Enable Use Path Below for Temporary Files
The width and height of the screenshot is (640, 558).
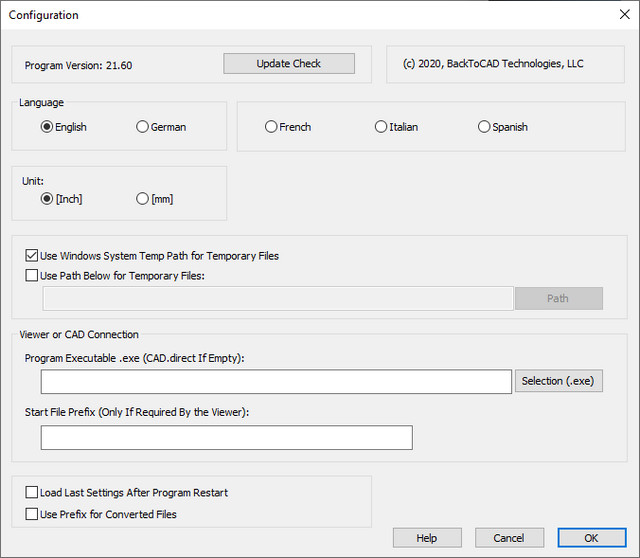pyautogui.click(x=32, y=276)
